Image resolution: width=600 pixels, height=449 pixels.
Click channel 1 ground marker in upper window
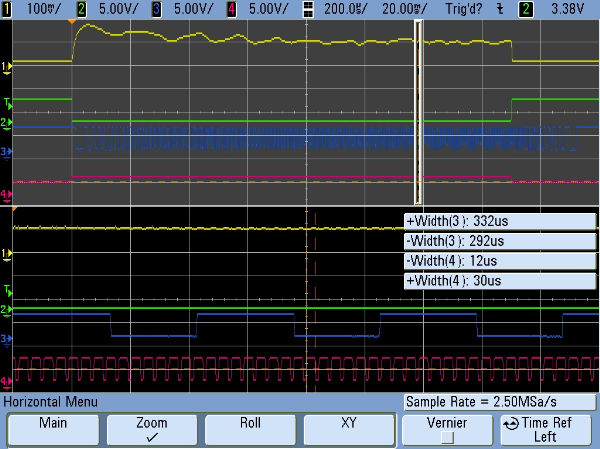coord(7,67)
